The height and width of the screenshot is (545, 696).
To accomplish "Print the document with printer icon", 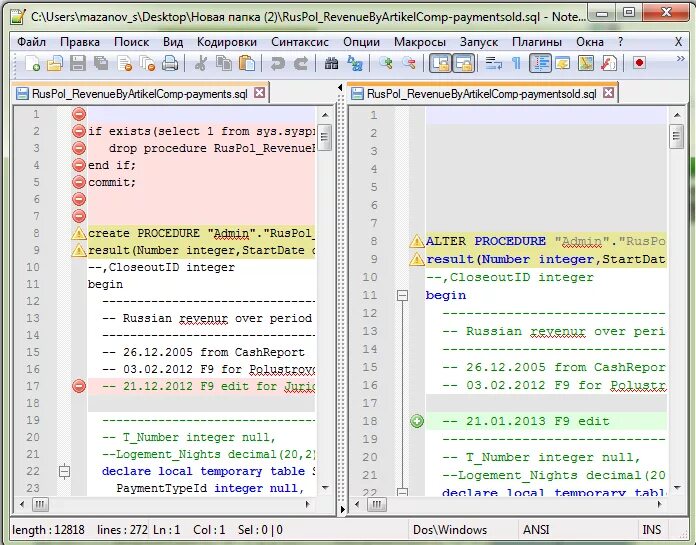I will [170, 63].
